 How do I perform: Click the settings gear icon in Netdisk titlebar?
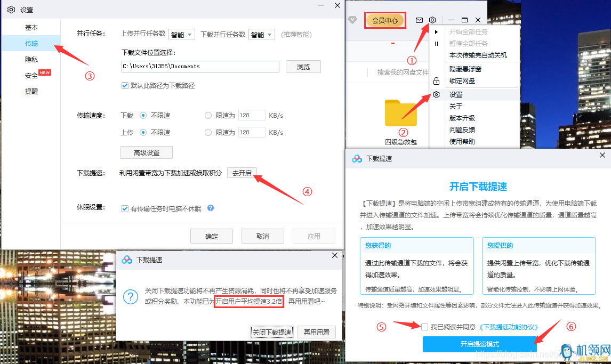[432, 20]
